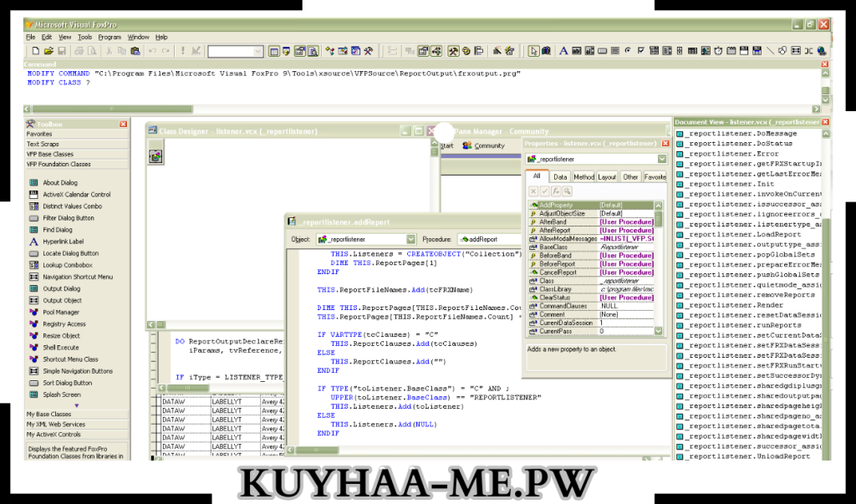Image resolution: width=856 pixels, height=504 pixels.
Task: Choose the Grid control tool
Action: pyautogui.click(x=692, y=51)
